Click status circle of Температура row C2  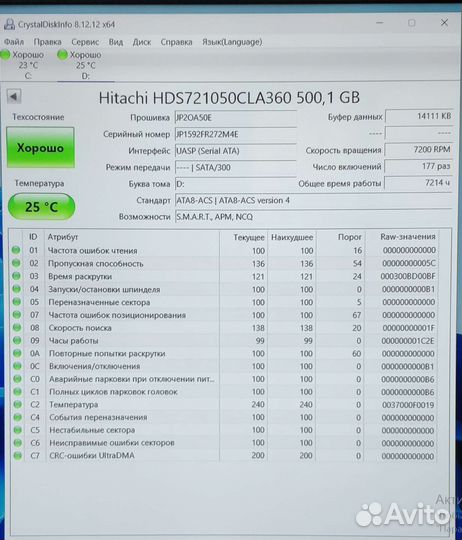click(x=18, y=404)
